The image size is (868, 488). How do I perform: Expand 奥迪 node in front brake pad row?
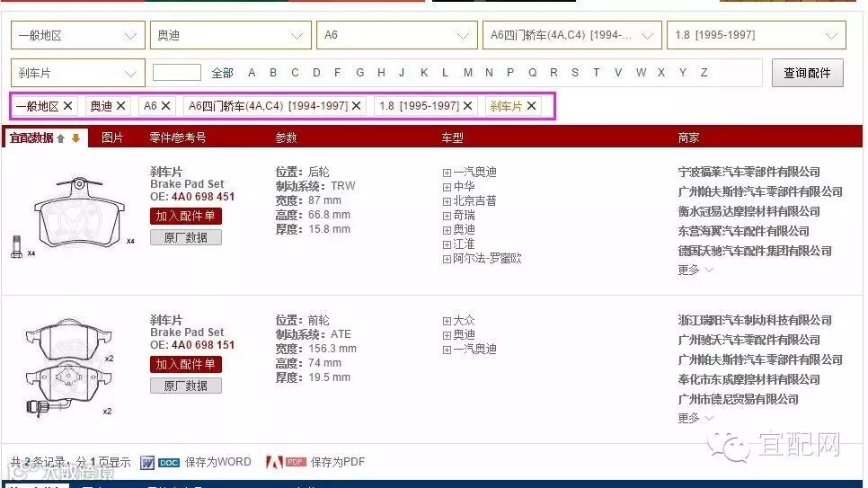[447, 336]
